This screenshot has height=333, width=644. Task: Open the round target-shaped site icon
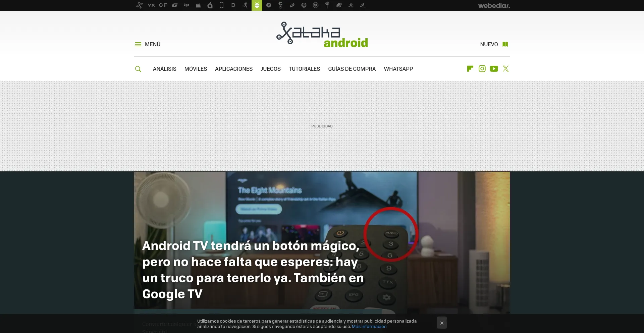(x=304, y=5)
